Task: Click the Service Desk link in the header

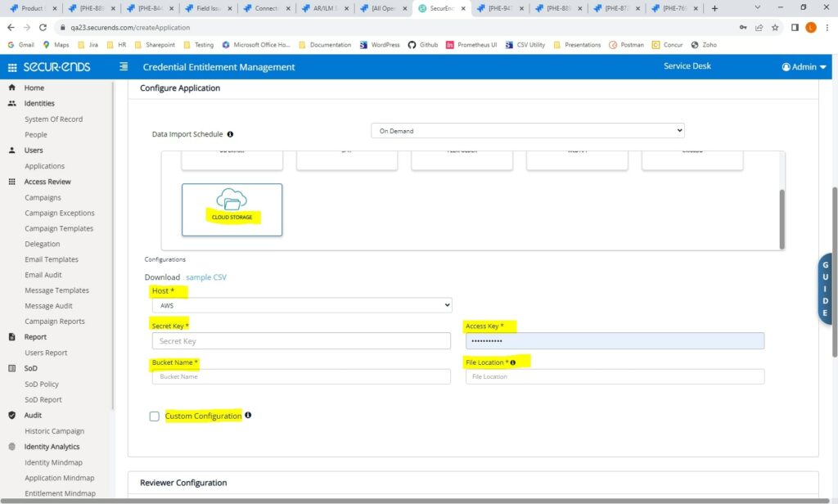Action: coord(687,66)
